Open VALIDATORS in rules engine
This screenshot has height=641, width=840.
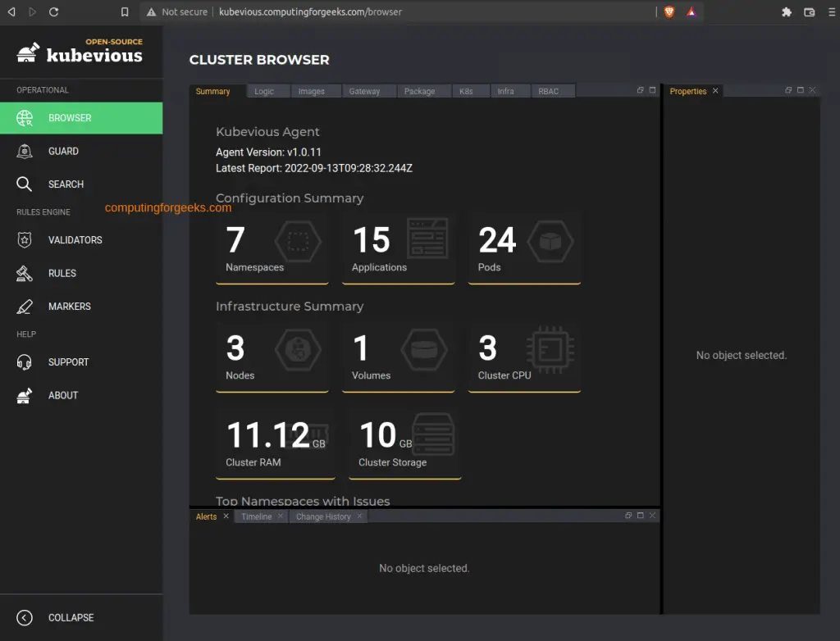[75, 240]
